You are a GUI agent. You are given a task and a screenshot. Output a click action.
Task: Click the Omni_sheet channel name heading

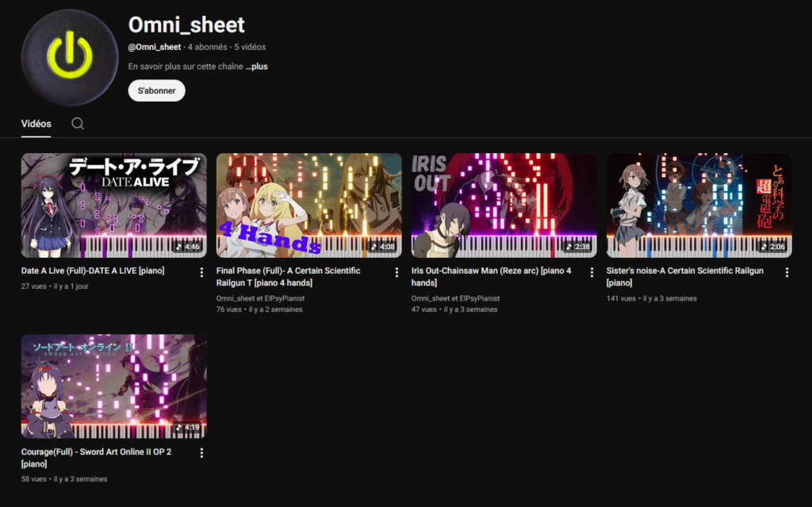(x=186, y=25)
